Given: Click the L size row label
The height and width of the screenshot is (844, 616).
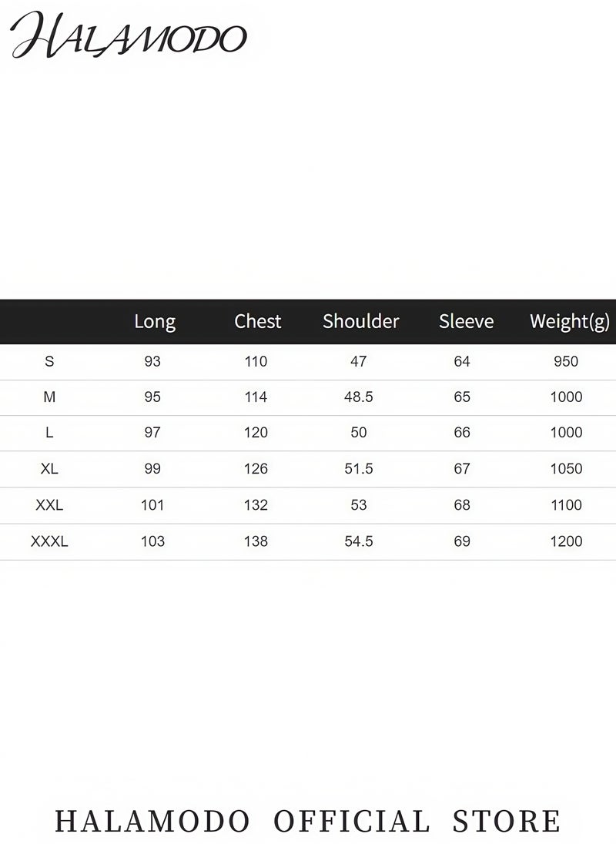Looking at the screenshot, I should pos(49,432).
